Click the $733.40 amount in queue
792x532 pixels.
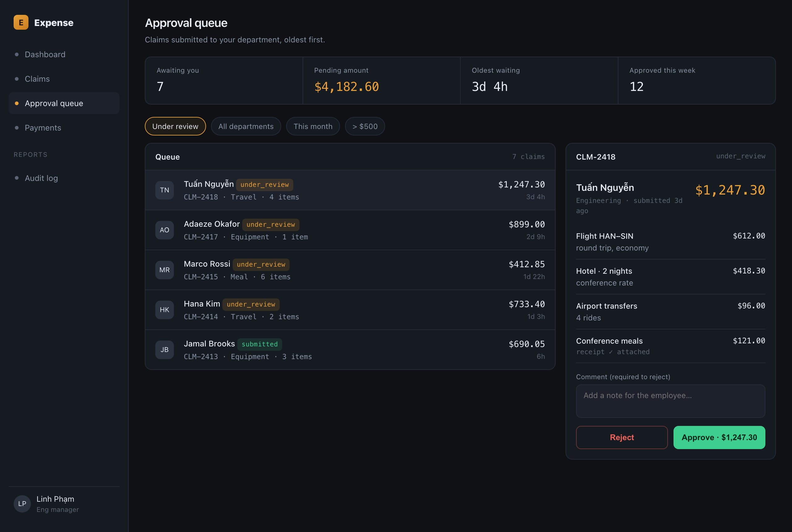coord(527,304)
